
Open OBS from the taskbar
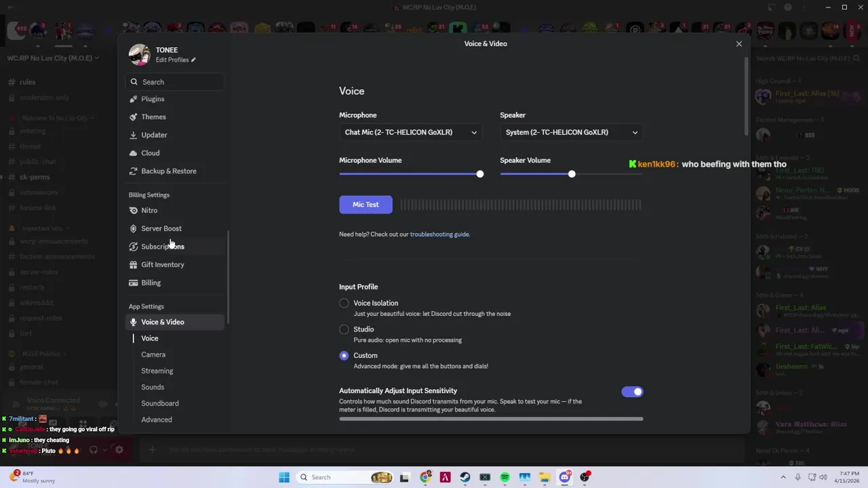(x=585, y=477)
